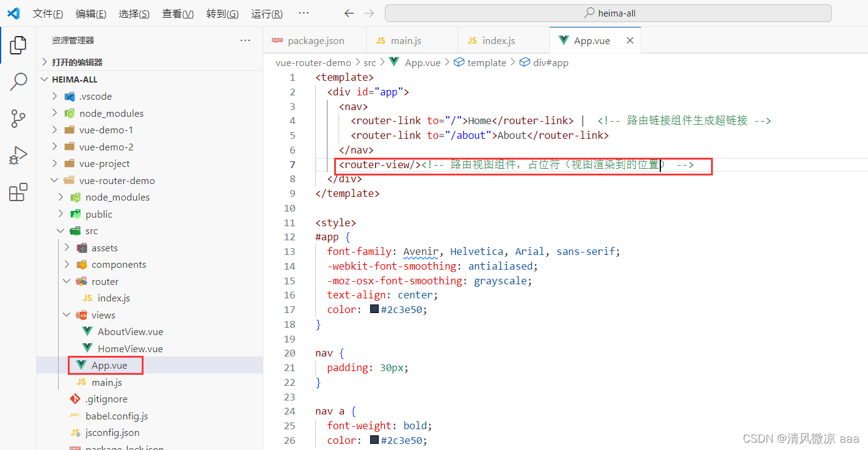Click vue-router-demo in the breadcrumb
Image resolution: width=868 pixels, height=450 pixels.
point(313,62)
